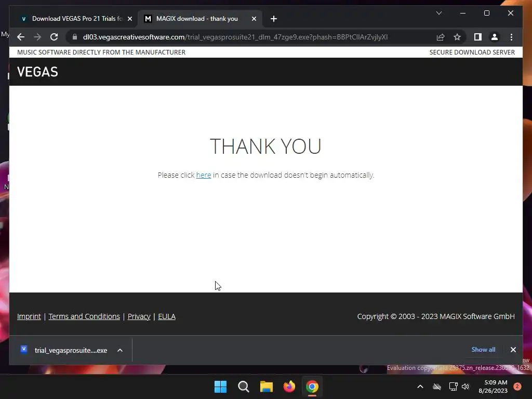
Task: Open the tab search dropdown arrow
Action: [438, 13]
